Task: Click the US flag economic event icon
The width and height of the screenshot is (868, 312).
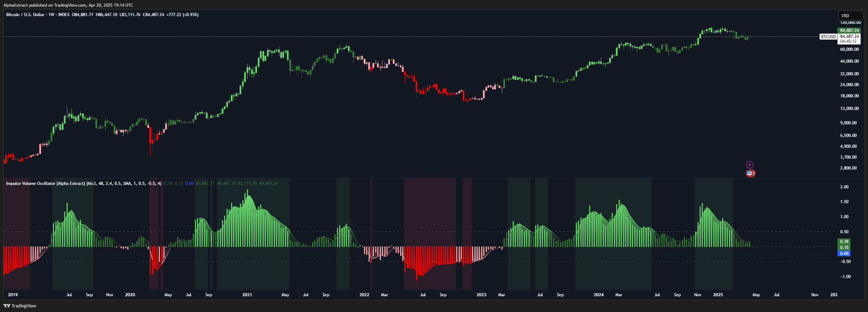Action: click(x=750, y=173)
